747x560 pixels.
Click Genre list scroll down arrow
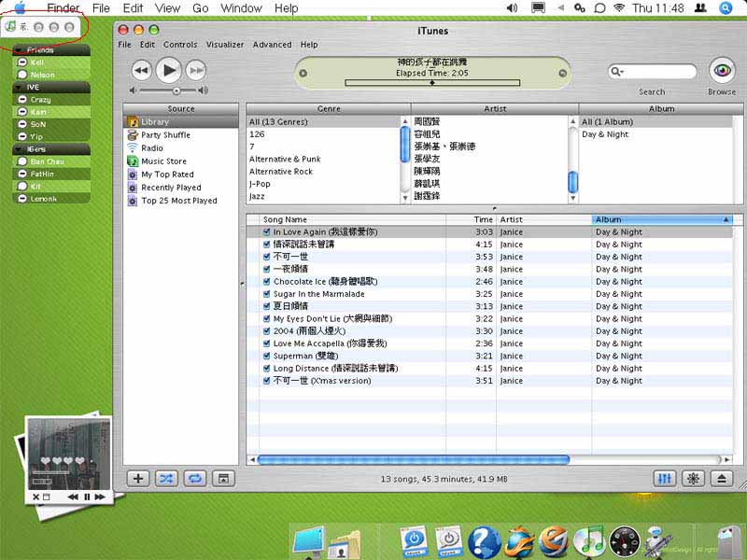[405, 198]
